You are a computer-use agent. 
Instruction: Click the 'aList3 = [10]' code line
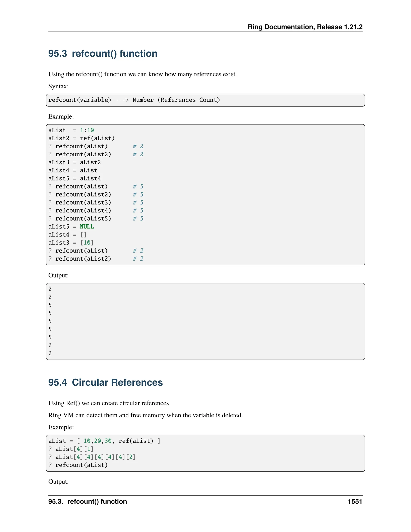pos(71,243)
